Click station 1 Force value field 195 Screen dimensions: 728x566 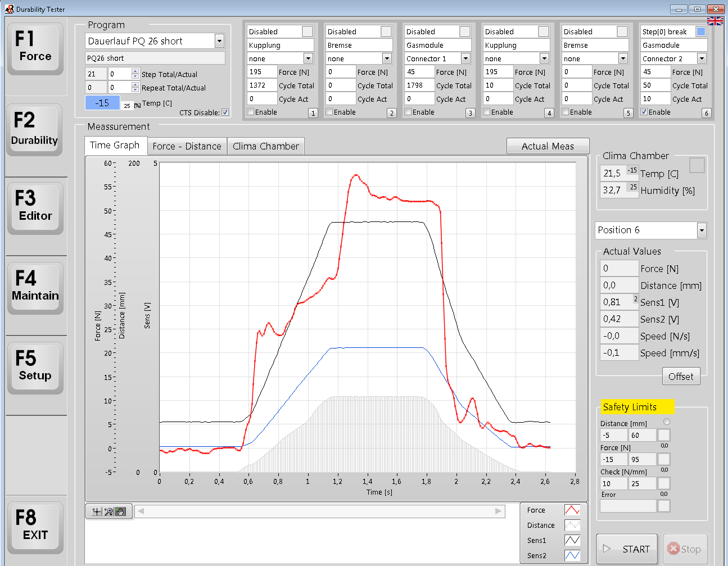click(x=262, y=72)
